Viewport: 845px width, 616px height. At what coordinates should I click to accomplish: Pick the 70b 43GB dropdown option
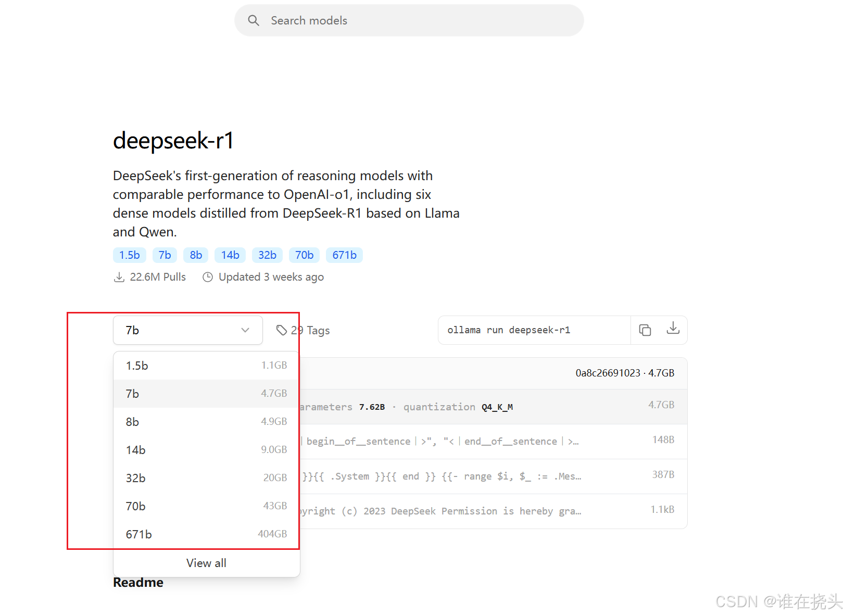click(206, 506)
